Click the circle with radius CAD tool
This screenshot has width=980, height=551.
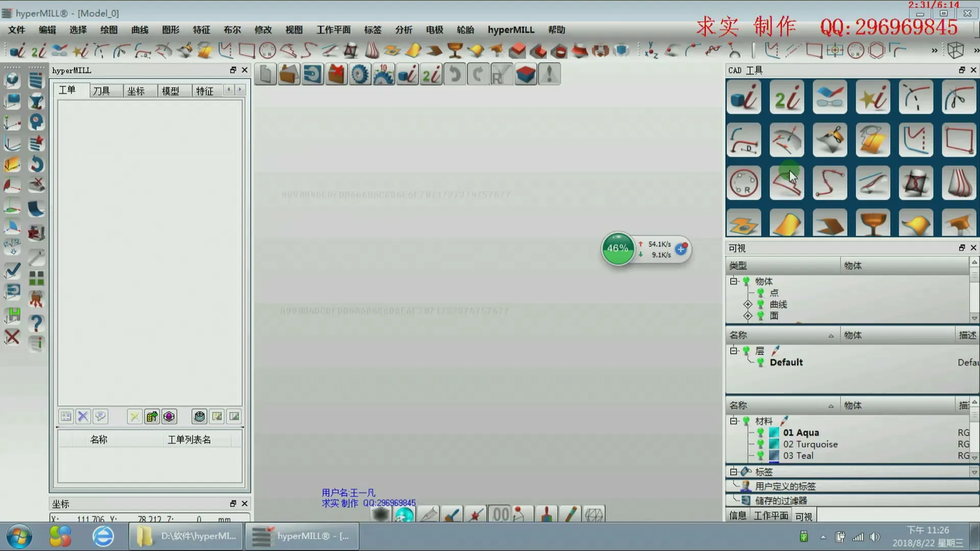coord(743,183)
